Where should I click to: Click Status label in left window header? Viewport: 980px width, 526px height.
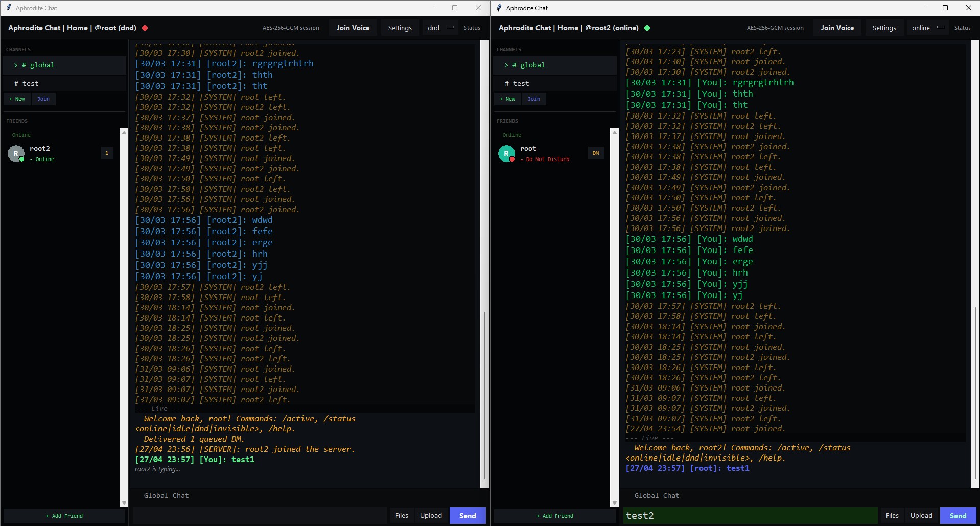(472, 28)
